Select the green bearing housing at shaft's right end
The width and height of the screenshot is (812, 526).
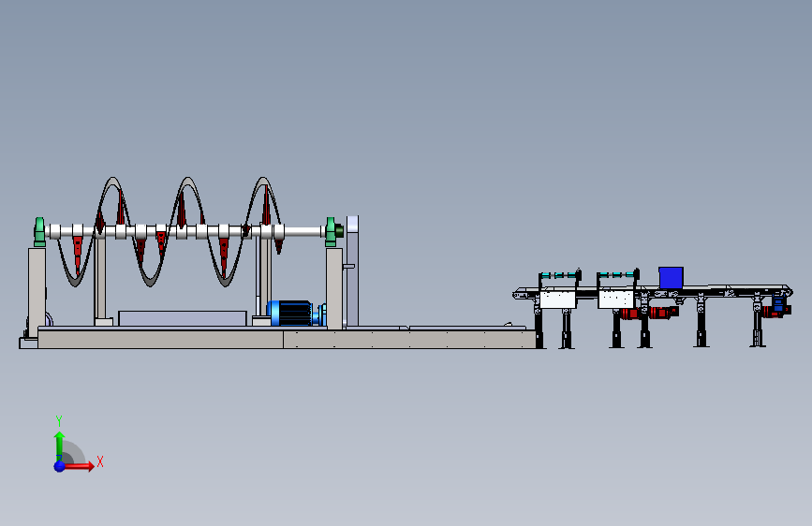pyautogui.click(x=332, y=231)
